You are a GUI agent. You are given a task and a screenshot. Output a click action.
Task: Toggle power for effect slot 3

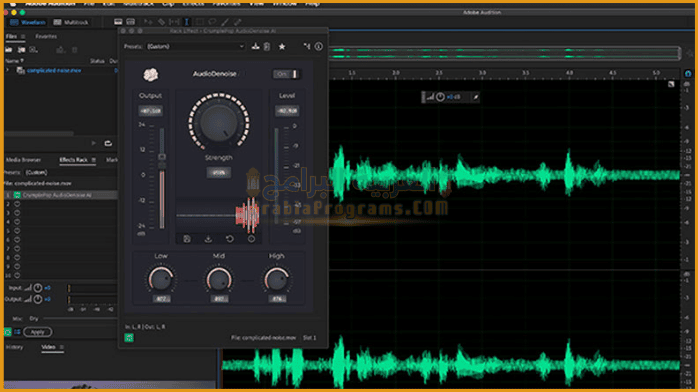pos(17,213)
